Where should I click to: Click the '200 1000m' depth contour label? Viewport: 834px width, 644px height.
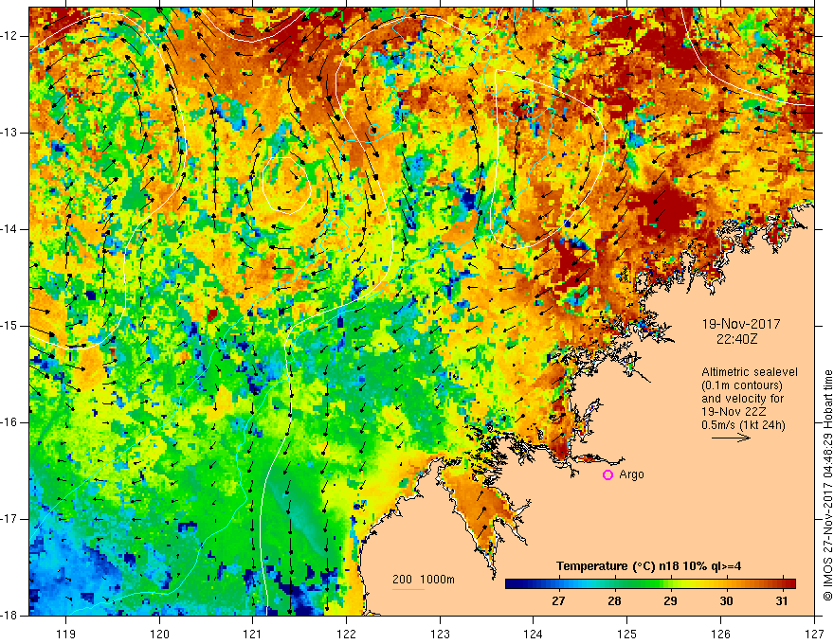(x=424, y=580)
